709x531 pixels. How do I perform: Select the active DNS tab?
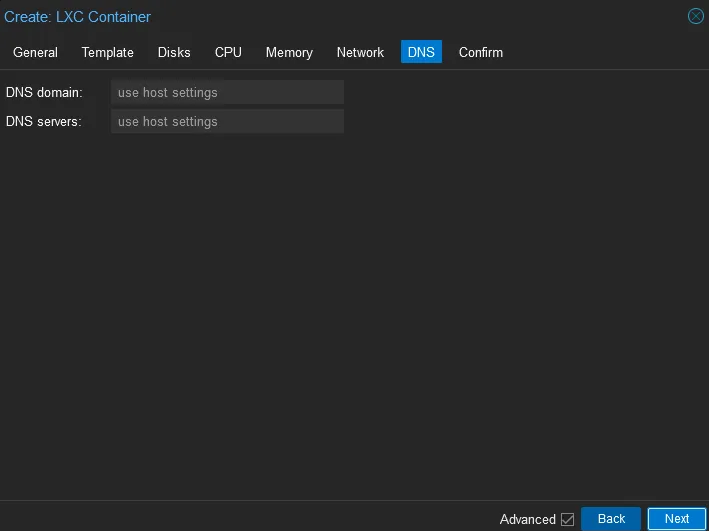[x=421, y=52]
